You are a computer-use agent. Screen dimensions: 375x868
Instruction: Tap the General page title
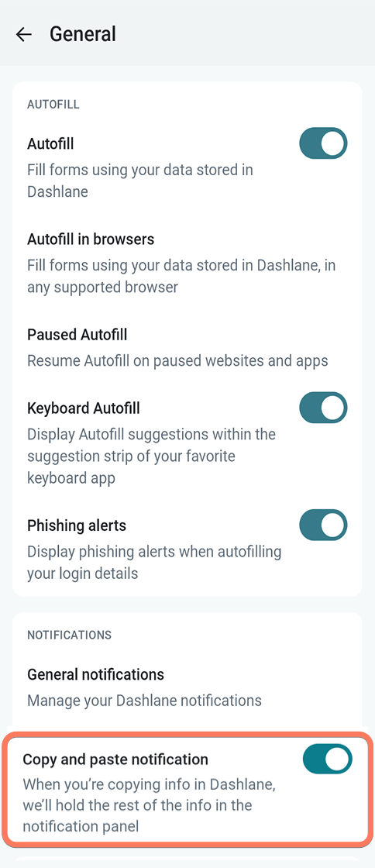click(x=83, y=34)
